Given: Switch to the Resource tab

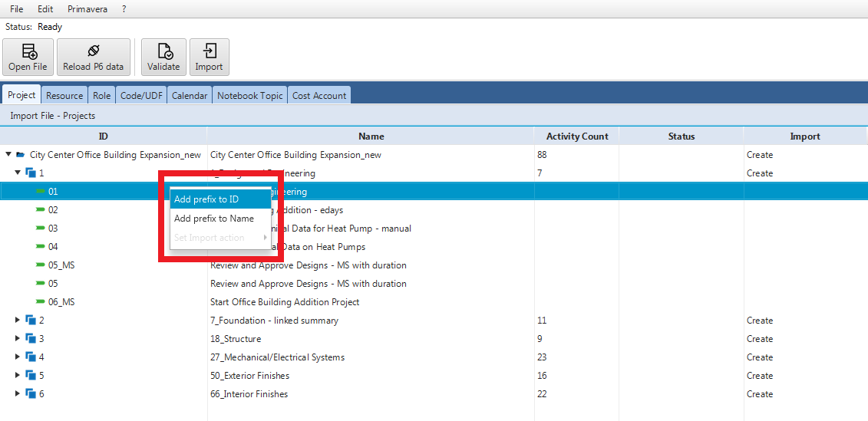Looking at the screenshot, I should click(x=64, y=96).
